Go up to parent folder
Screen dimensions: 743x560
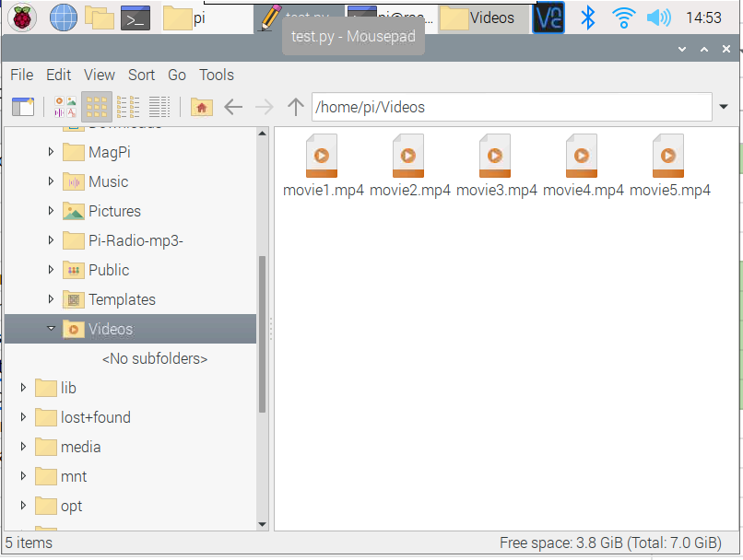[295, 107]
